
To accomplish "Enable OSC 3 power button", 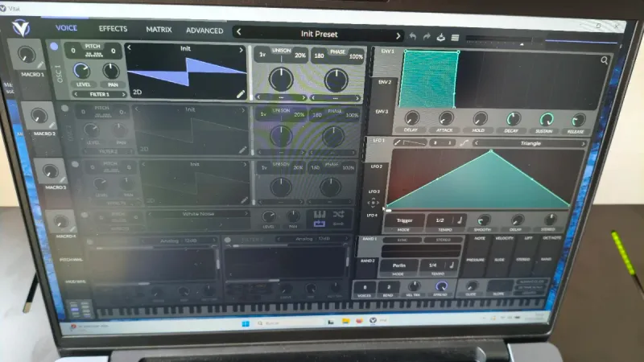I will tap(75, 164).
